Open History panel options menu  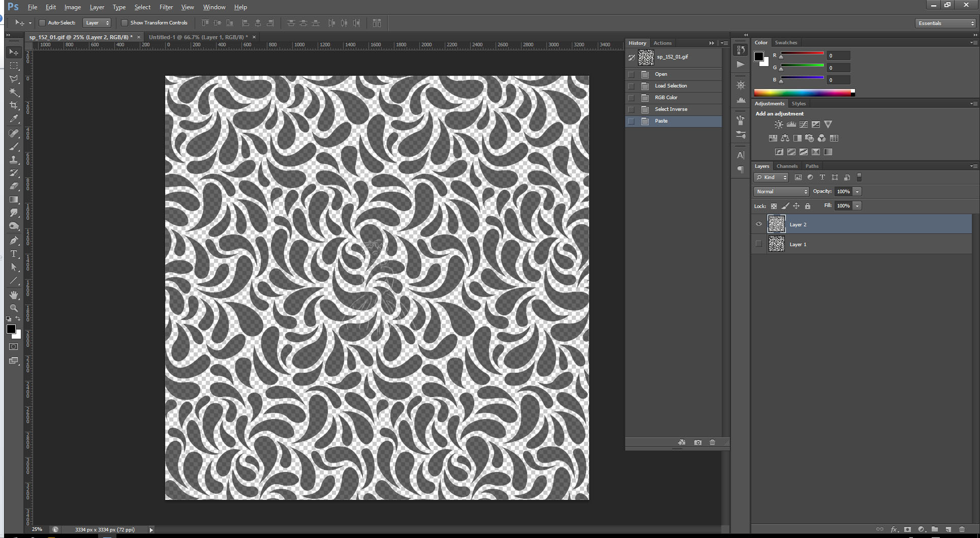(x=725, y=43)
